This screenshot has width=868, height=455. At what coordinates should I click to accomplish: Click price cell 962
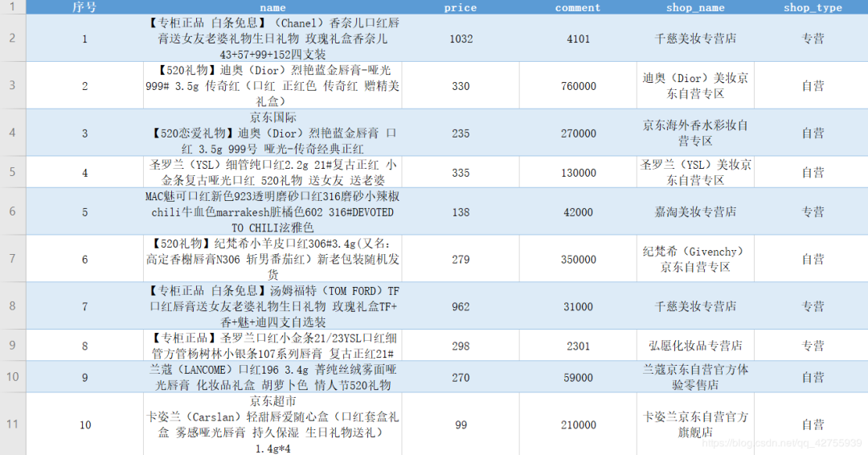[x=461, y=306]
